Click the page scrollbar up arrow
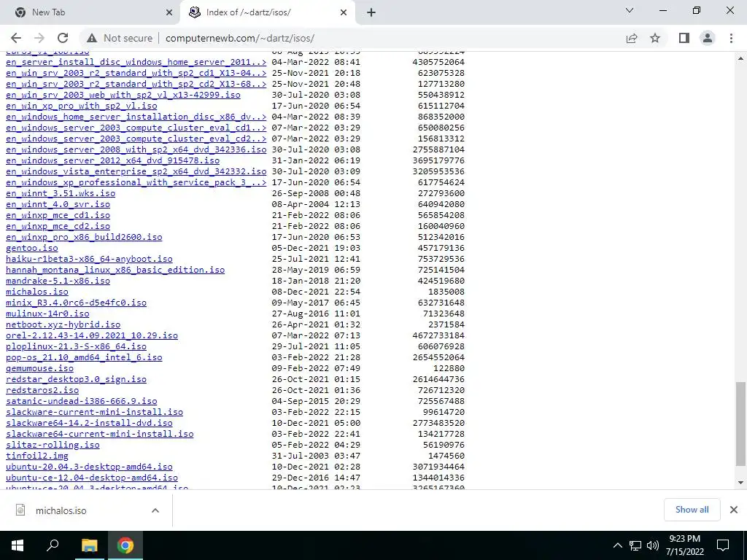The height and width of the screenshot is (560, 747). (741, 59)
